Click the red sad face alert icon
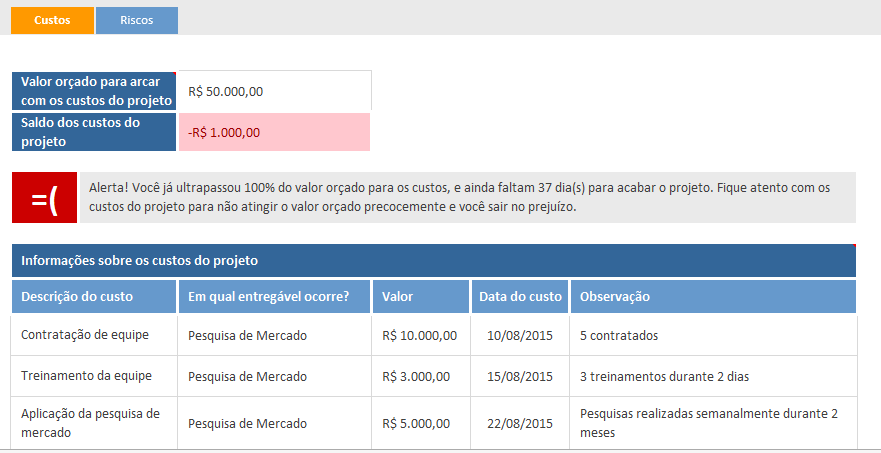 click(x=44, y=198)
